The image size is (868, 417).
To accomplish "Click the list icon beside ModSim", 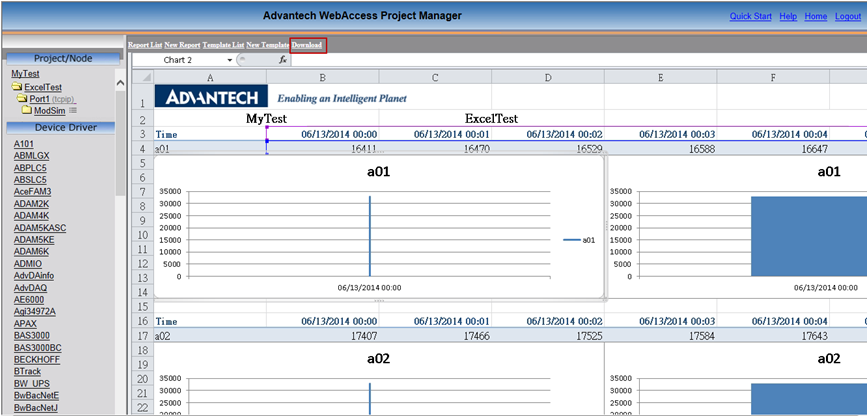I will point(73,111).
